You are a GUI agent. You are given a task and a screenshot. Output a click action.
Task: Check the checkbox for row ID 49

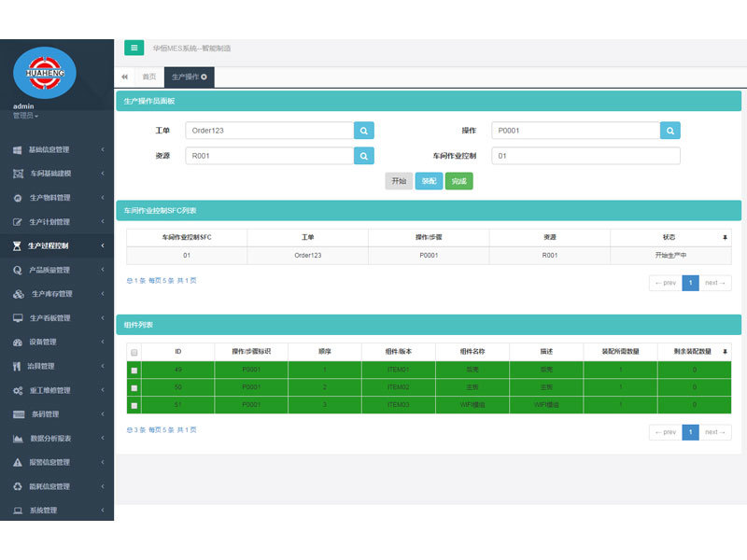[134, 371]
